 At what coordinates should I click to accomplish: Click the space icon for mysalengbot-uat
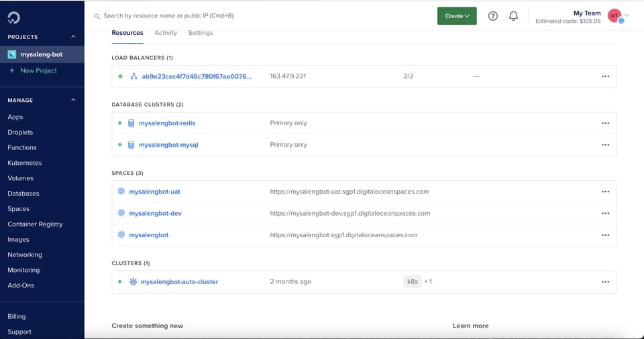pos(121,191)
